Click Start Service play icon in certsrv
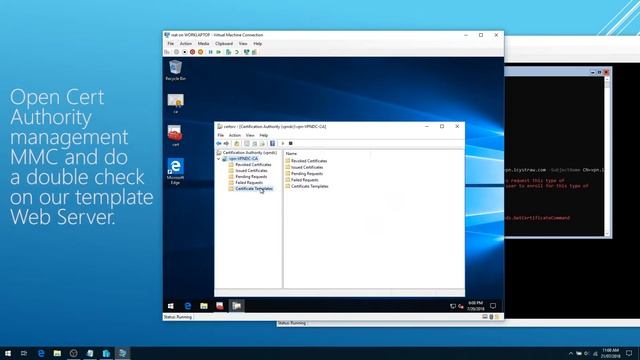 (x=283, y=144)
